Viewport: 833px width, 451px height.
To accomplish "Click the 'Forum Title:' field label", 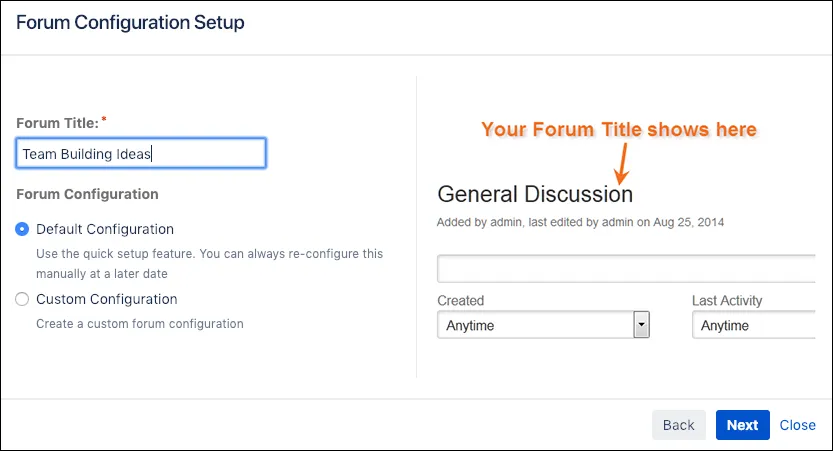I will tap(57, 123).
